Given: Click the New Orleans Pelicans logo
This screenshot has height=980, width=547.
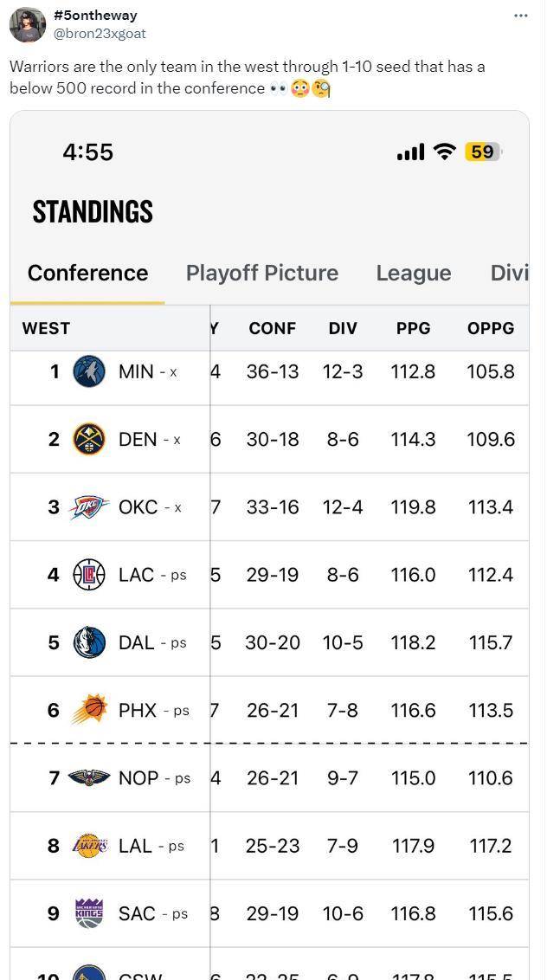Looking at the screenshot, I should click(x=89, y=777).
